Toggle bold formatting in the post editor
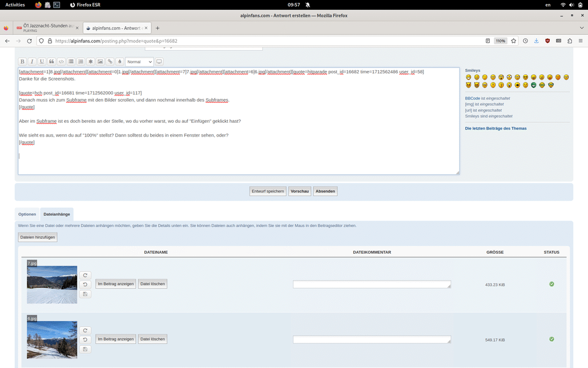The width and height of the screenshot is (588, 368). [22, 61]
